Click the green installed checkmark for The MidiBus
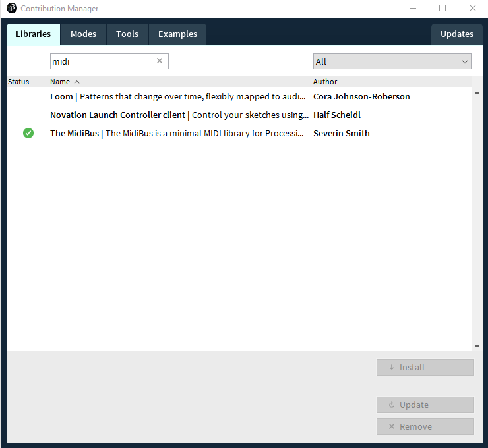This screenshot has height=448, width=488. pyautogui.click(x=28, y=133)
